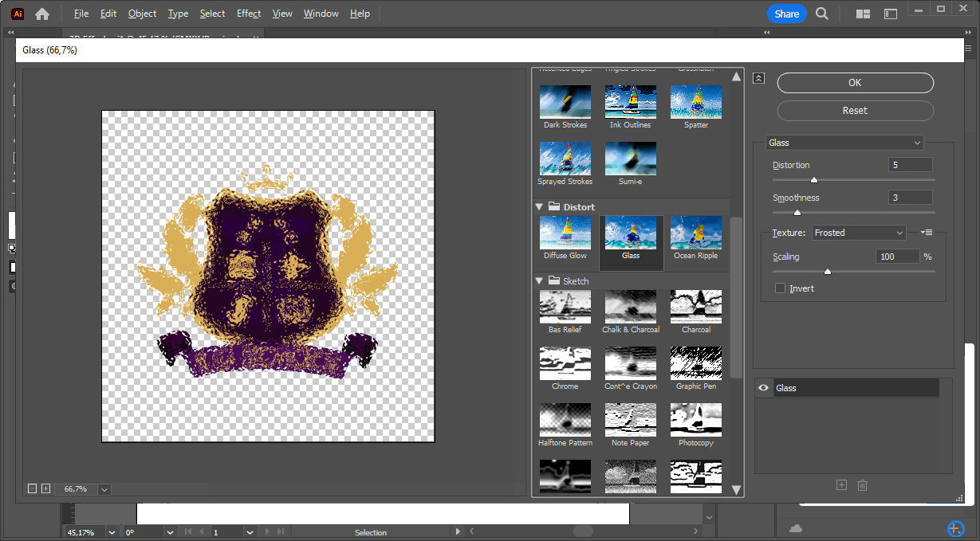The image size is (980, 541).
Task: Click the preview zoom out minus button
Action: point(32,488)
